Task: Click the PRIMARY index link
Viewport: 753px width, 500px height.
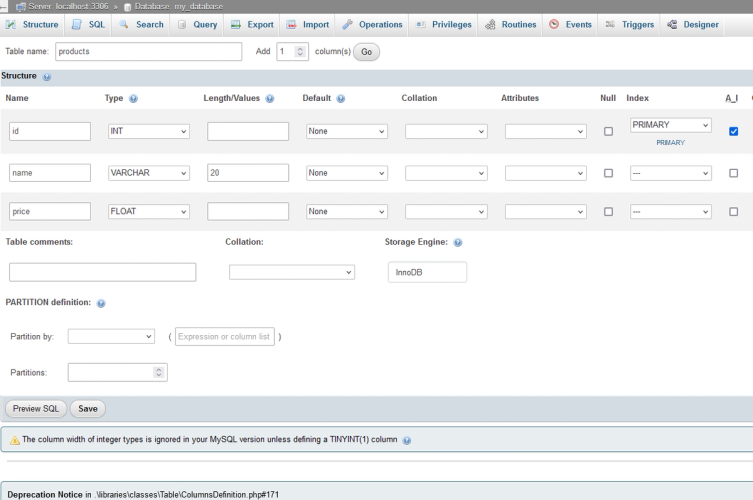Action: pyautogui.click(x=670, y=143)
